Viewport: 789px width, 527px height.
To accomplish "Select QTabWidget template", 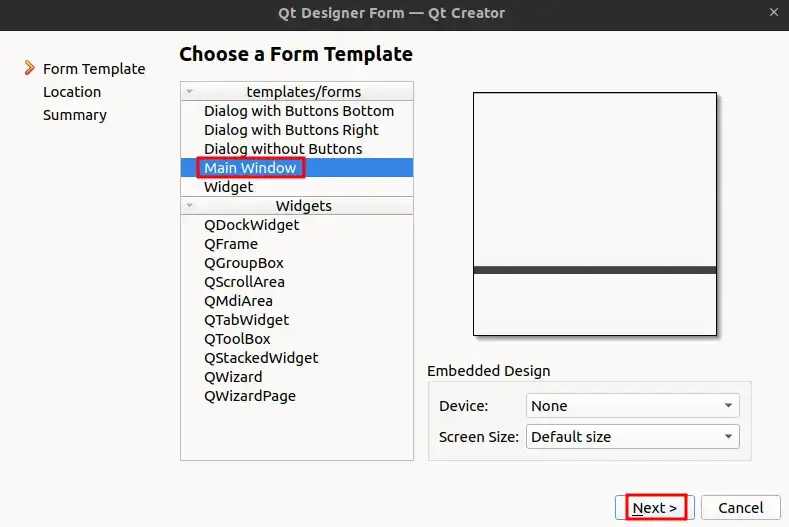I will point(297,320).
